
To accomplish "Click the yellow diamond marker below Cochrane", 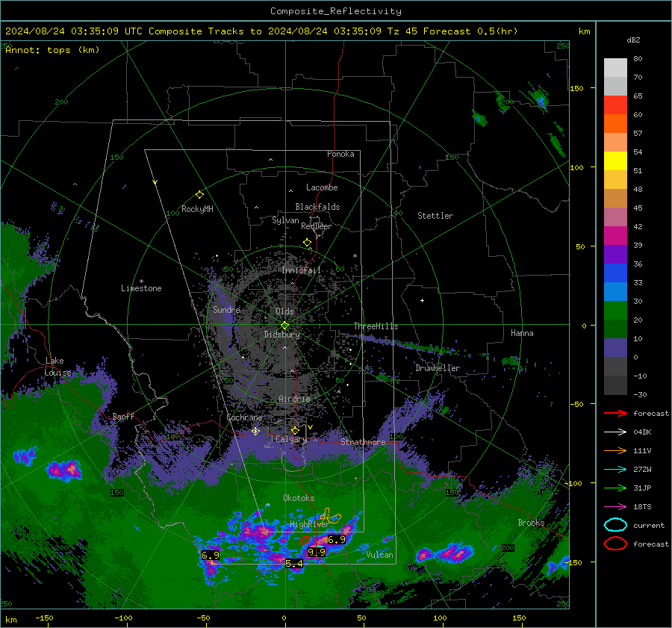I will 255,431.
